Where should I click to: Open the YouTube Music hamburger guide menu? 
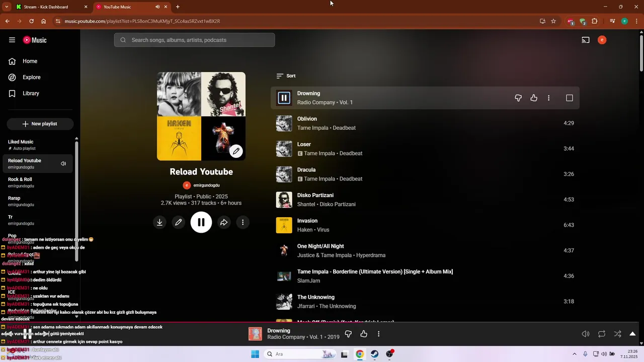12,40
